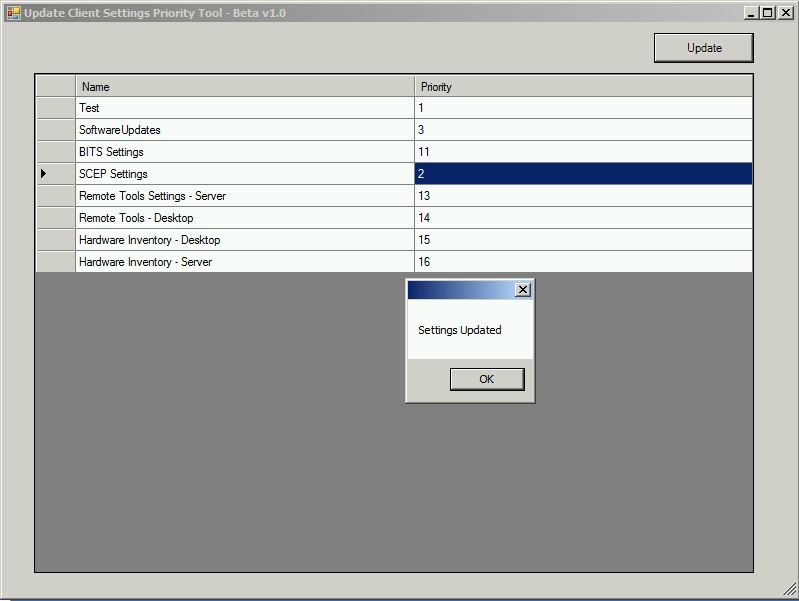This screenshot has width=799, height=601.
Task: Click the application icon in title bar
Action: [13, 13]
